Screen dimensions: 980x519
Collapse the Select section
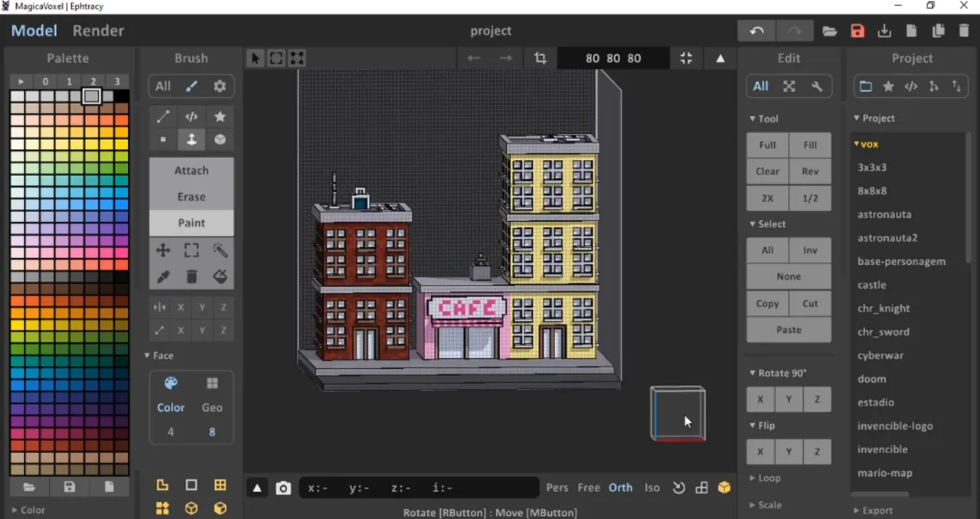pyautogui.click(x=767, y=224)
